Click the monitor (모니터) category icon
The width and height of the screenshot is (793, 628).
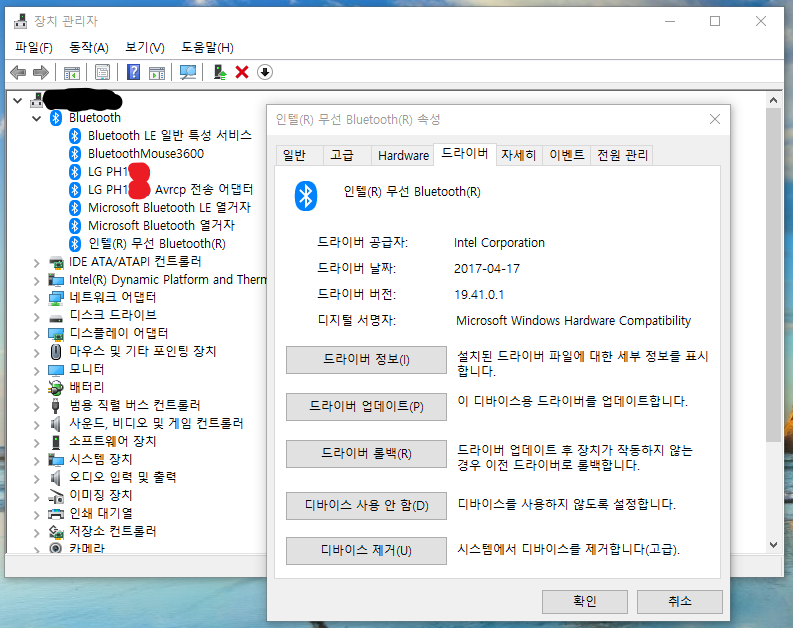pos(56,370)
